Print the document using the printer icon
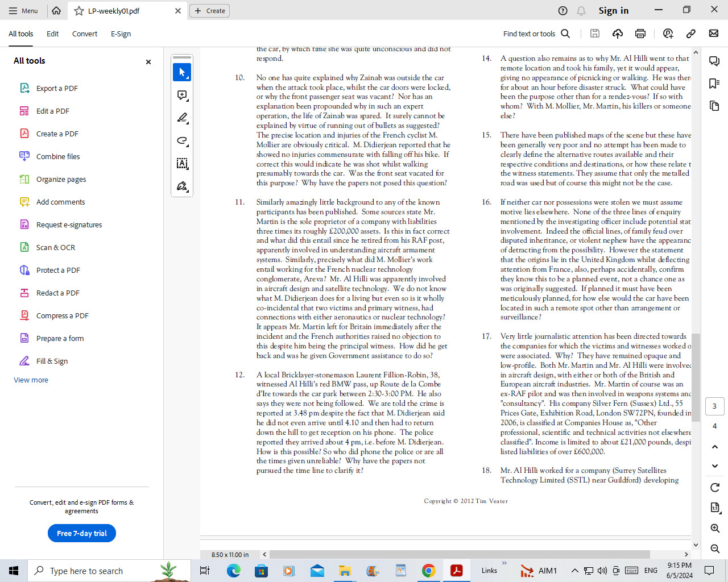 click(x=640, y=34)
